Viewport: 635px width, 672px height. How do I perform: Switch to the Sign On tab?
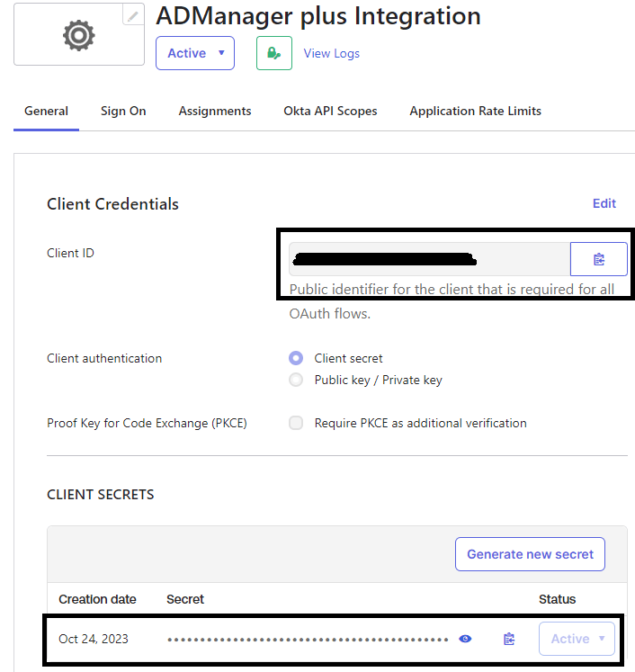click(x=123, y=111)
